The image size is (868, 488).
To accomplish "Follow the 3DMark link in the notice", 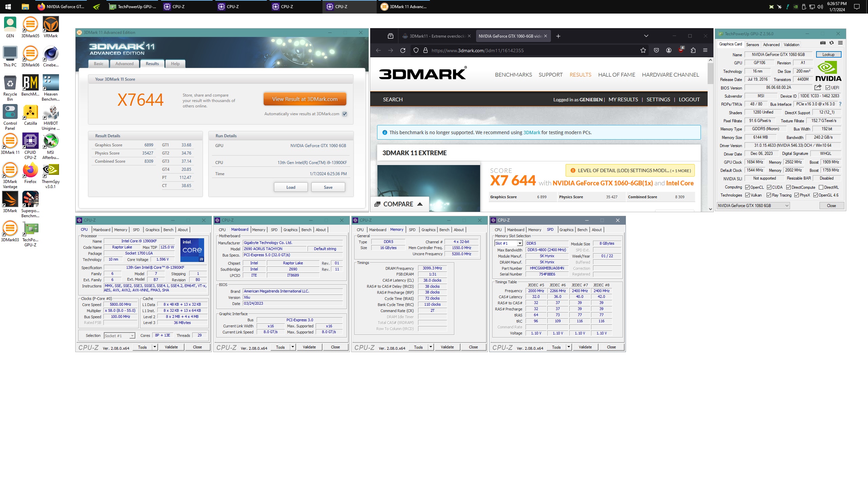I will click(x=532, y=133).
